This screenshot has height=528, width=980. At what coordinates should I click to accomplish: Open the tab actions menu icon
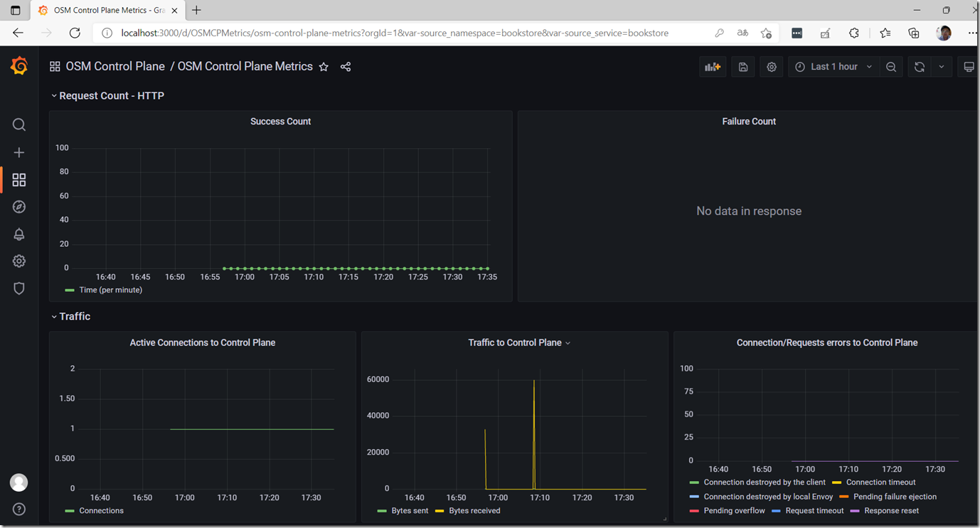pyautogui.click(x=16, y=11)
